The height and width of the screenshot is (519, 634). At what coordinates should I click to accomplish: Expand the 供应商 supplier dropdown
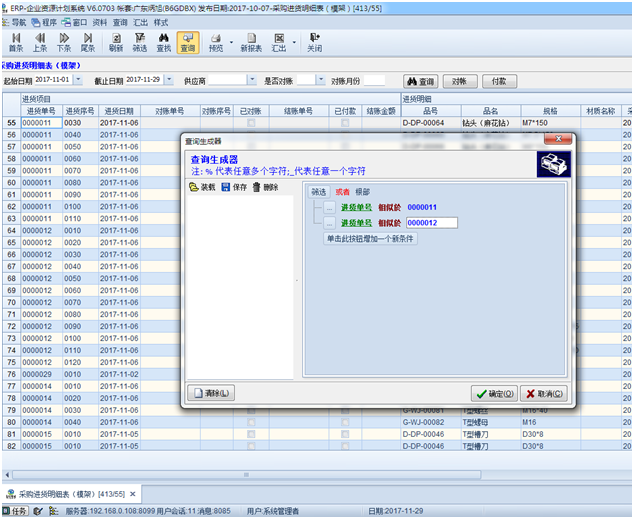tap(253, 80)
